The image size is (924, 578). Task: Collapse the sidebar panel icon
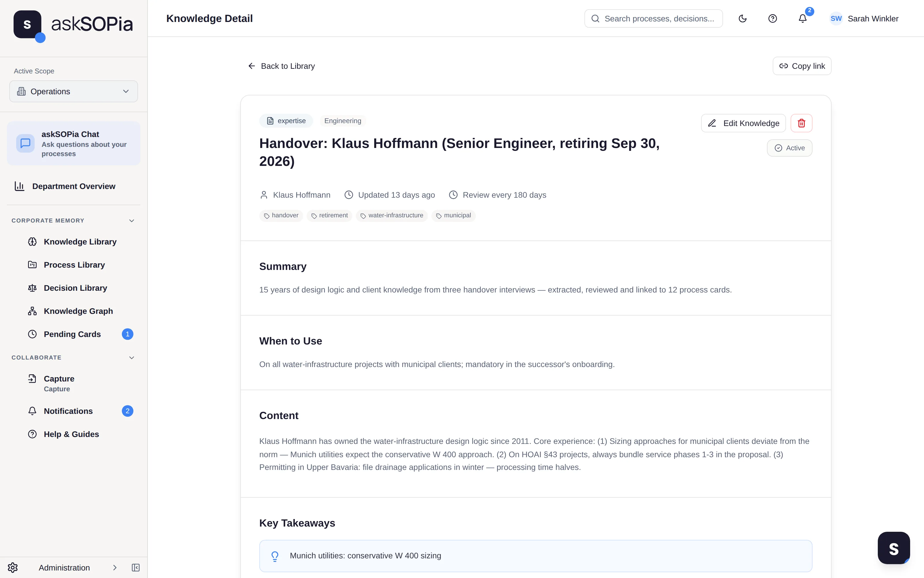pyautogui.click(x=135, y=568)
